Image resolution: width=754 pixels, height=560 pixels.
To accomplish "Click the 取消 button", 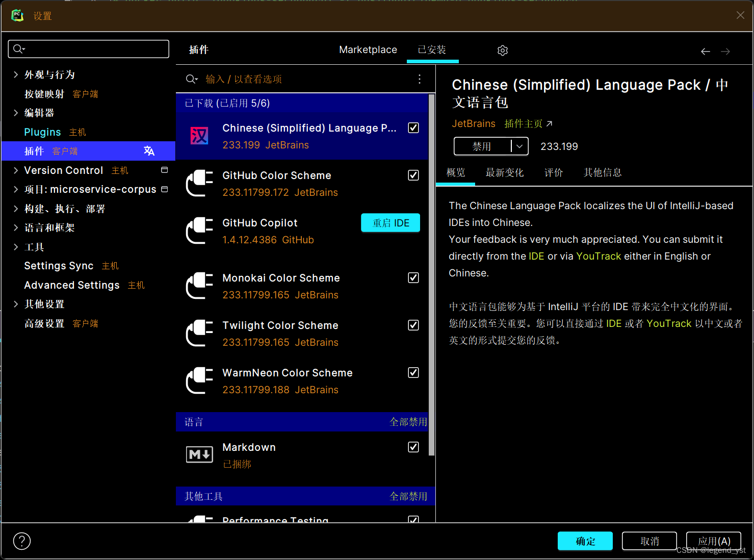I will (649, 541).
